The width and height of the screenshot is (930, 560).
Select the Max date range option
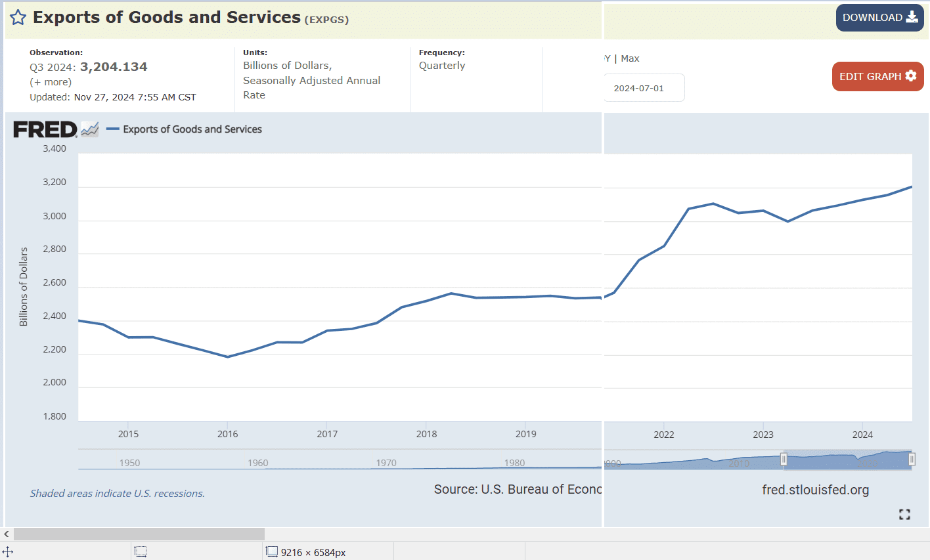click(630, 58)
